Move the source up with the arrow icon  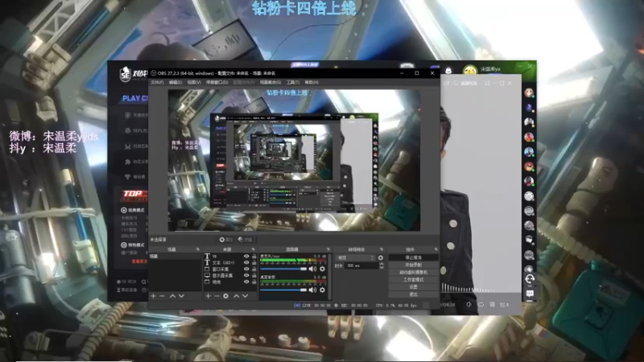(x=236, y=296)
